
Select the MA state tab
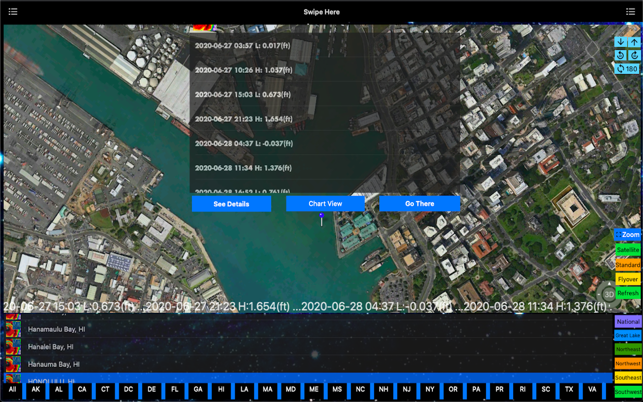(267, 390)
